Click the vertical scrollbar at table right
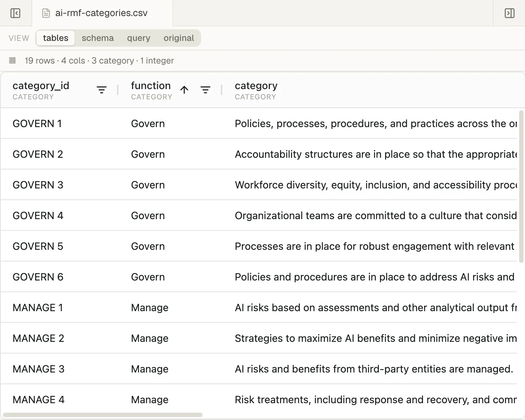This screenshot has height=420, width=525. [x=521, y=186]
